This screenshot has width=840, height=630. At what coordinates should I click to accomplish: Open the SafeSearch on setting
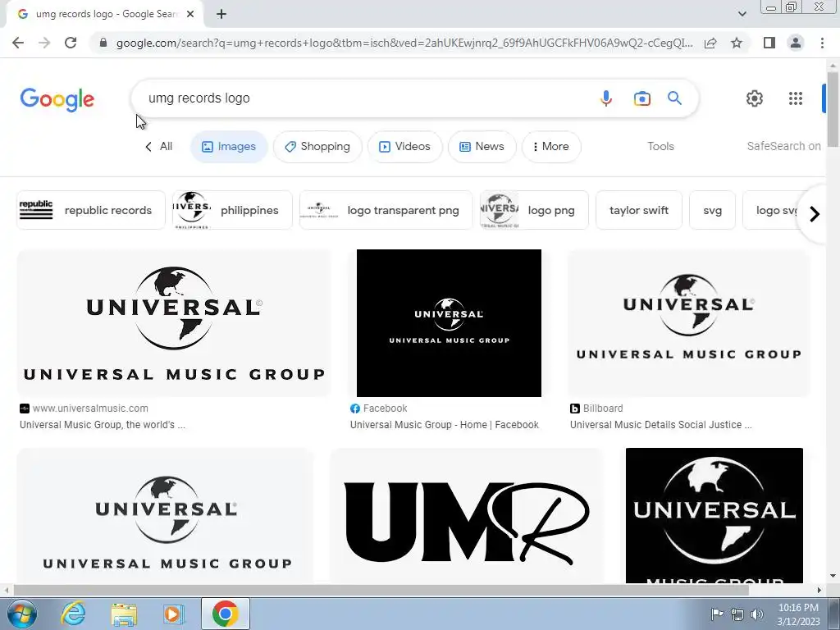tap(783, 146)
